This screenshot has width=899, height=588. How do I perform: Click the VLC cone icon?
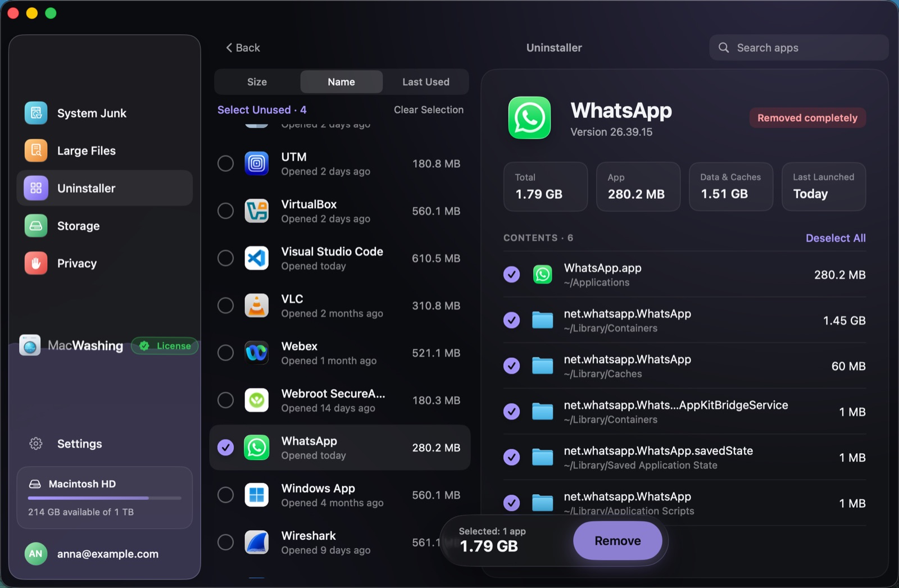pos(257,306)
